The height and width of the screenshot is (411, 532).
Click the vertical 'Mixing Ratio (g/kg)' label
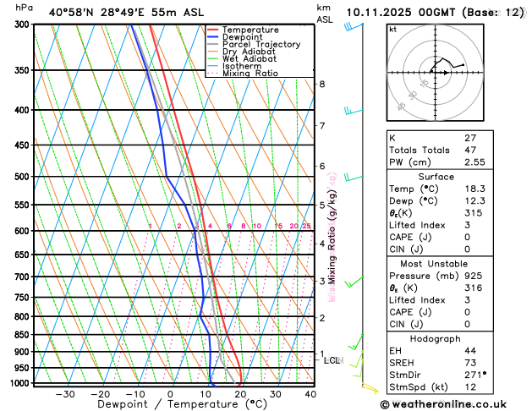[332, 237]
